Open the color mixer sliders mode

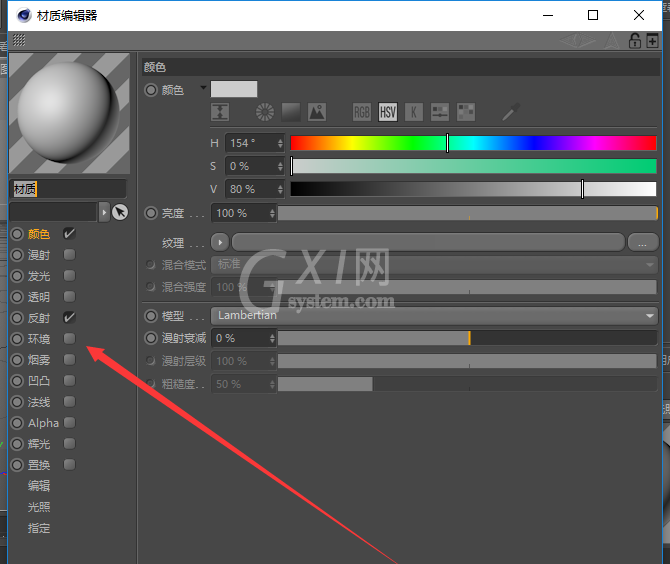tap(440, 112)
